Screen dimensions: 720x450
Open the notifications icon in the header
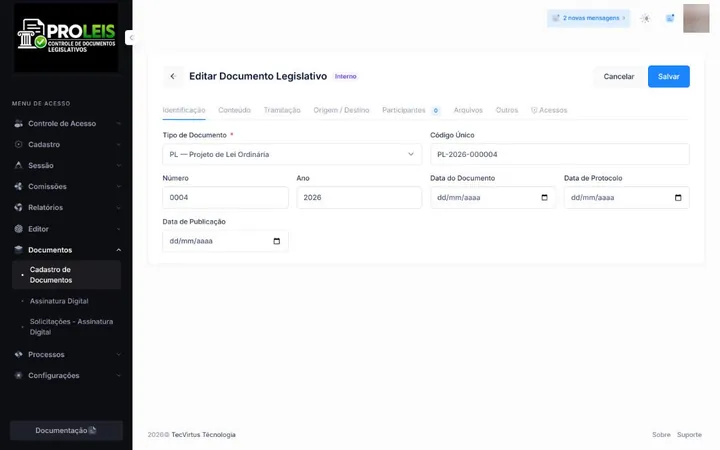coord(670,18)
